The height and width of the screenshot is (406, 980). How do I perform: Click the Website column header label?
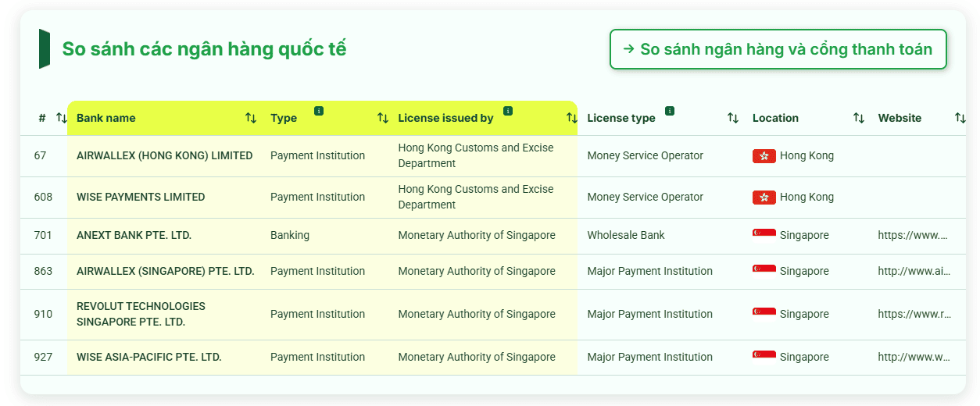[900, 118]
